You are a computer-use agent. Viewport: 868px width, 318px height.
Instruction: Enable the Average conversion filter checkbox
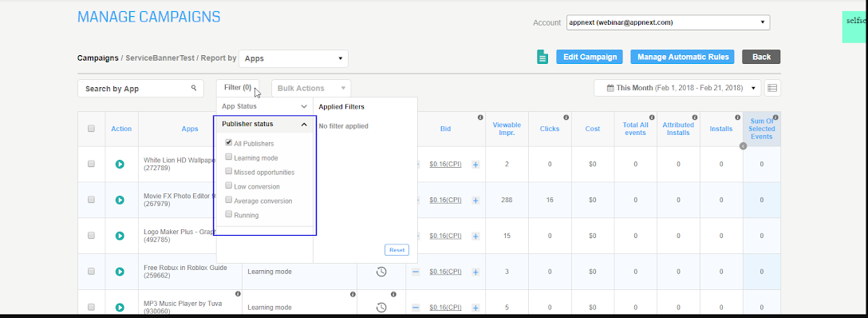point(229,200)
